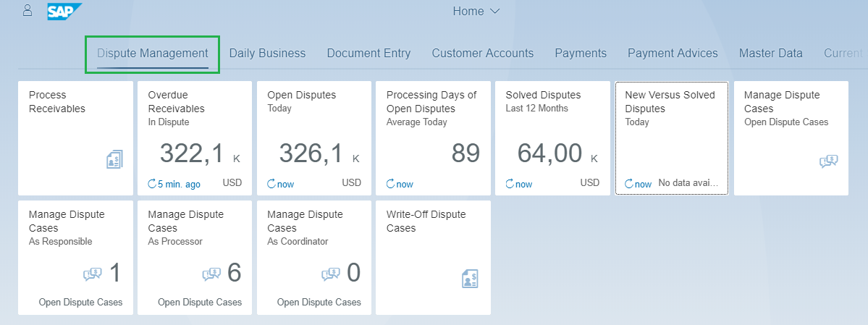Click the Write-Off Dispute Cases tile icon
The width and height of the screenshot is (868, 325).
click(470, 279)
